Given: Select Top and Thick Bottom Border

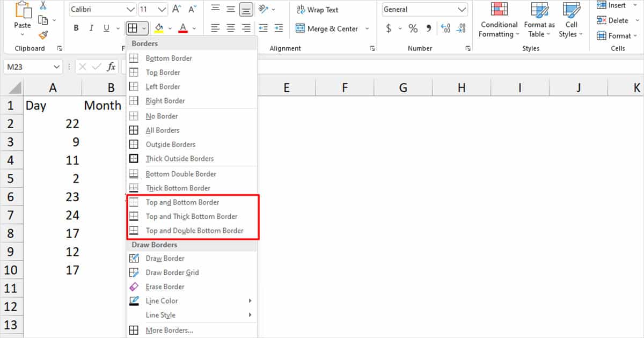Looking at the screenshot, I should point(191,217).
